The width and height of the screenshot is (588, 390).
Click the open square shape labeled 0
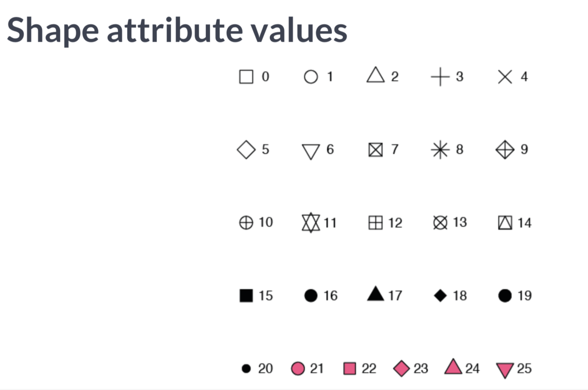pos(246,77)
